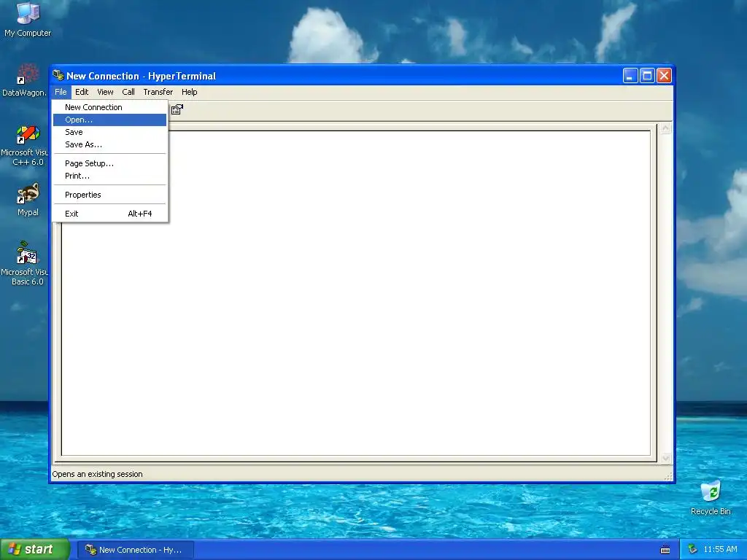Click the Windows Start button

pos(34,550)
